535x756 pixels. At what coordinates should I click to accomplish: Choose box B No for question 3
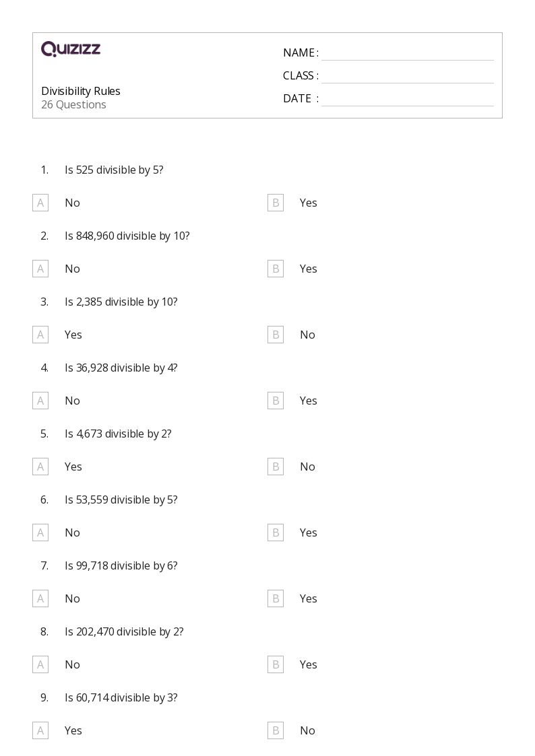point(276,335)
